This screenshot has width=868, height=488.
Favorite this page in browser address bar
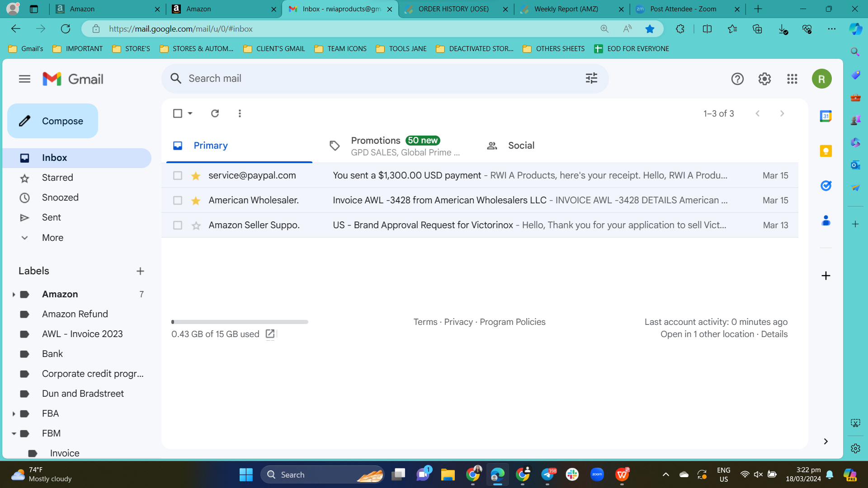point(650,29)
